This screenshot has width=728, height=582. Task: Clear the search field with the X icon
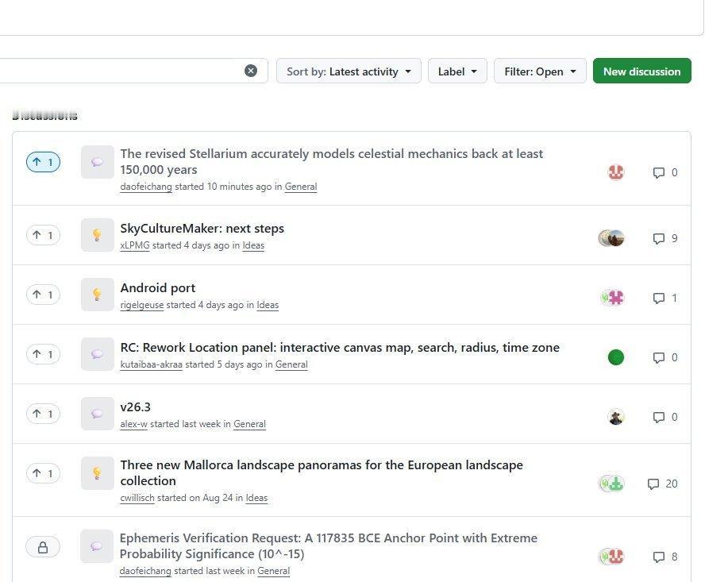click(251, 71)
